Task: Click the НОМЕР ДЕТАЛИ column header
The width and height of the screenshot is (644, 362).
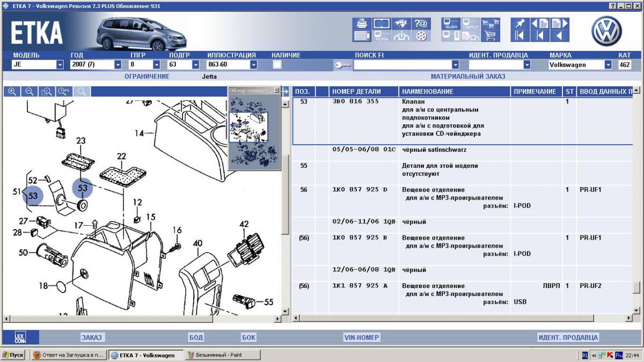Action: coord(364,92)
